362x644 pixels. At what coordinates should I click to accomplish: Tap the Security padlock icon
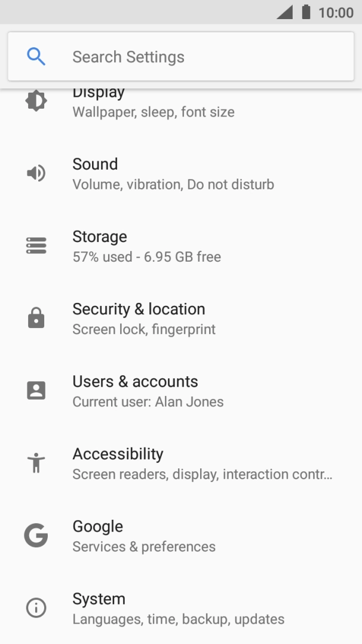[36, 318]
